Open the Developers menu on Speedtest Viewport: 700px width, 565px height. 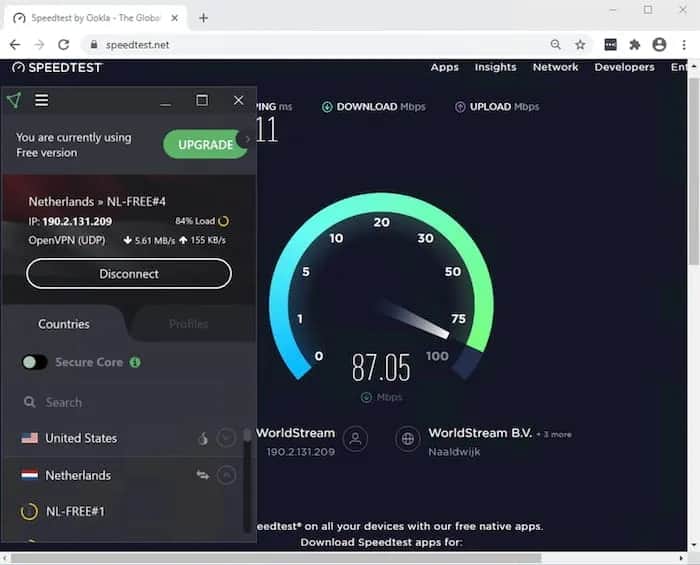[624, 67]
